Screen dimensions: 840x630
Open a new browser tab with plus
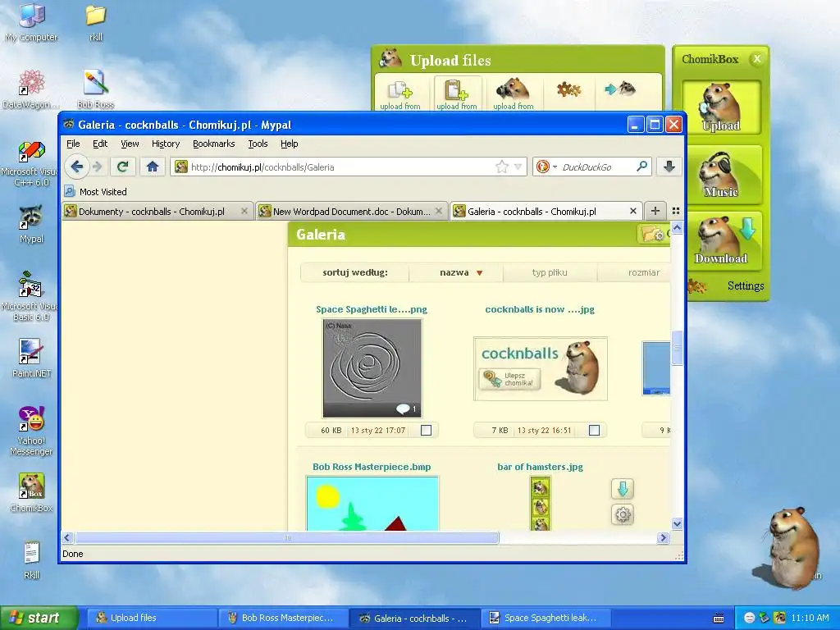(655, 211)
